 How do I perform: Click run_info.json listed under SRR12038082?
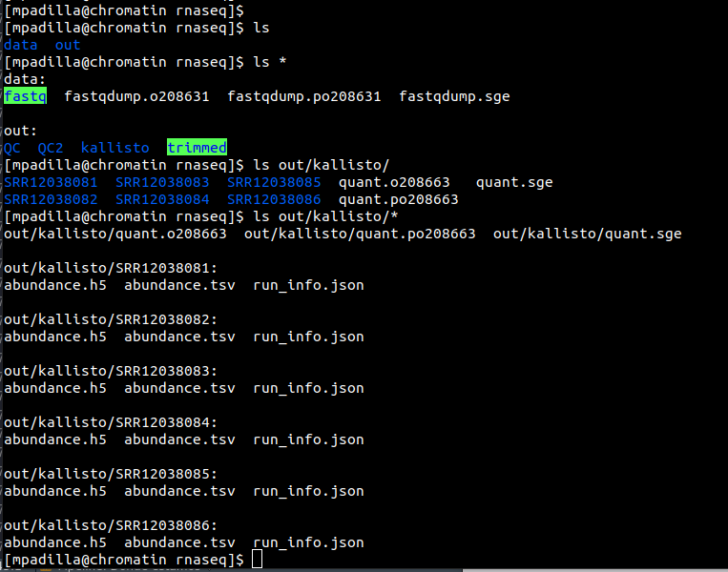tap(308, 337)
